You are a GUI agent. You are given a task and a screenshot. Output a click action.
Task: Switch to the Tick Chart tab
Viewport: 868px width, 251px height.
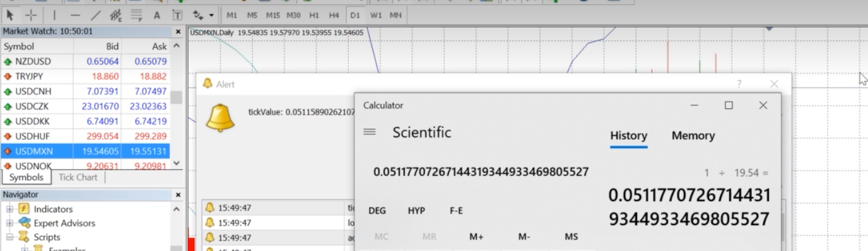[x=78, y=177]
